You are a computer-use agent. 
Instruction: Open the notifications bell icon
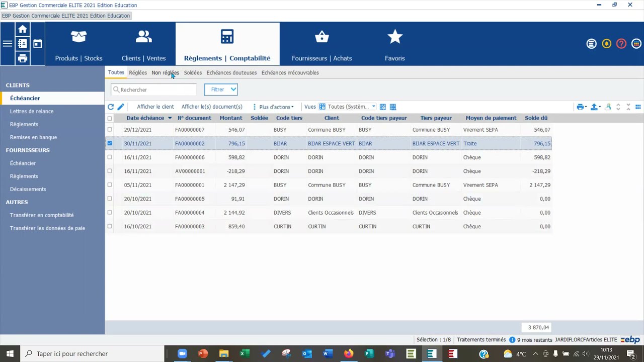(607, 44)
